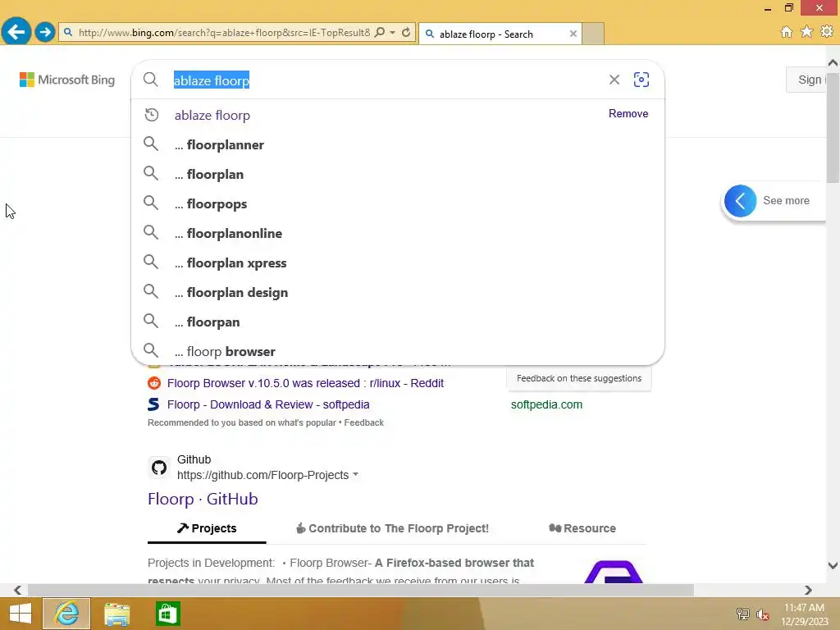Select the 'ablaze floorp - Search' tab

point(500,34)
